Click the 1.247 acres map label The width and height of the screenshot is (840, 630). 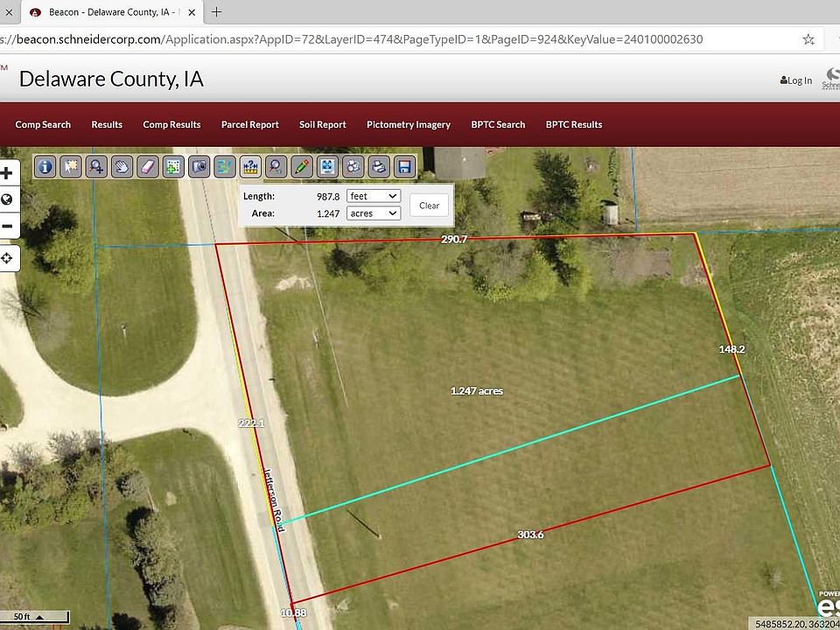pos(477,391)
